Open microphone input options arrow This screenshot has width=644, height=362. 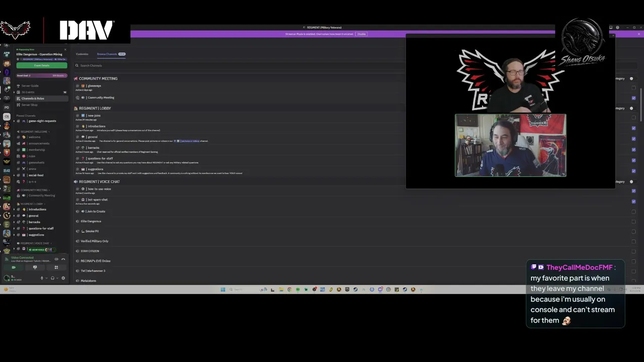47,278
